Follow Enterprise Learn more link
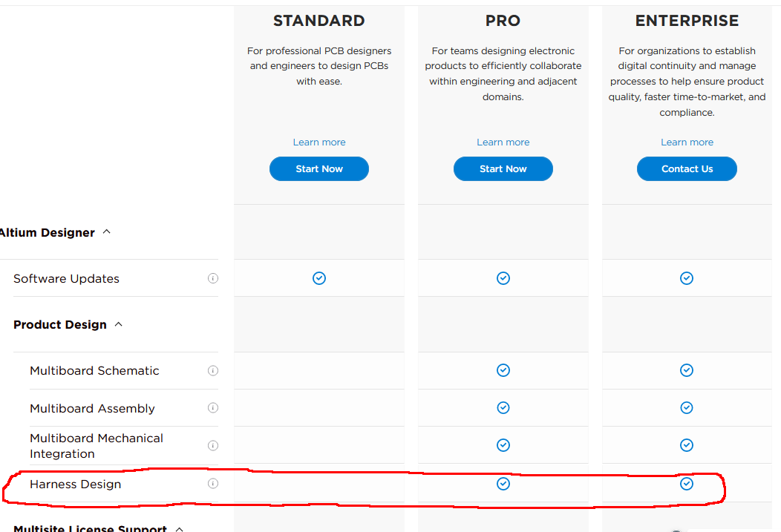Viewport: 781px width, 532px height. click(x=687, y=142)
